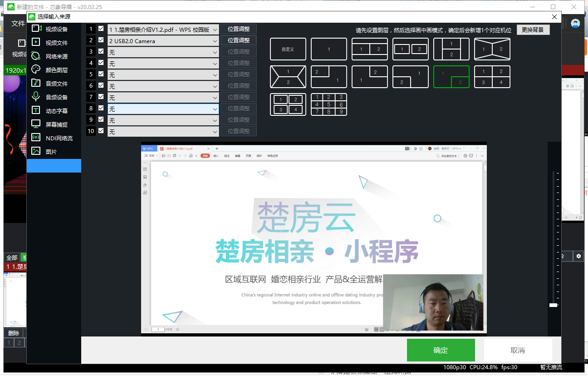
Task: Toggle layer 3 checkbox
Action: pos(101,51)
